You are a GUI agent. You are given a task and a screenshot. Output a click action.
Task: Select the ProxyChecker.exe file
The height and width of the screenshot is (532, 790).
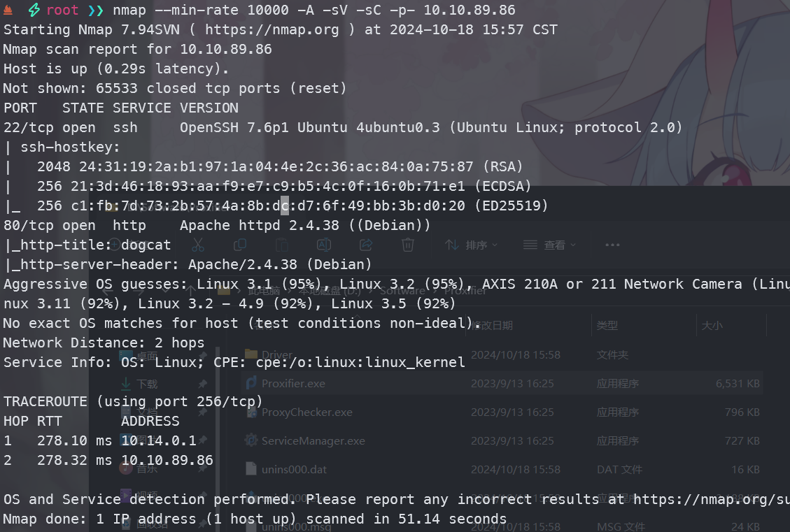(x=306, y=412)
